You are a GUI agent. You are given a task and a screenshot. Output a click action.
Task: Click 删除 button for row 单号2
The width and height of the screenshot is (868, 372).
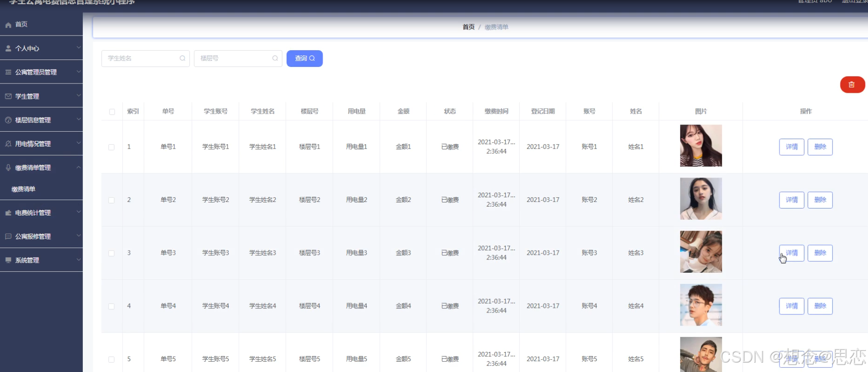point(820,200)
